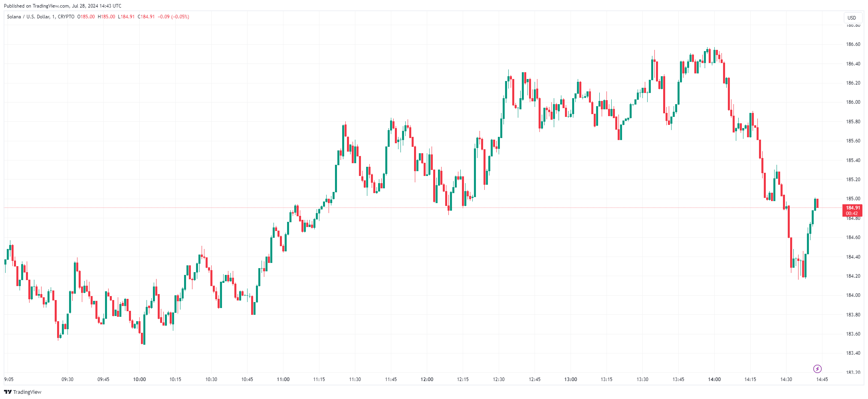This screenshot has width=868, height=399.
Task: Click the last red candle at 184.91
Action: pyautogui.click(x=817, y=203)
